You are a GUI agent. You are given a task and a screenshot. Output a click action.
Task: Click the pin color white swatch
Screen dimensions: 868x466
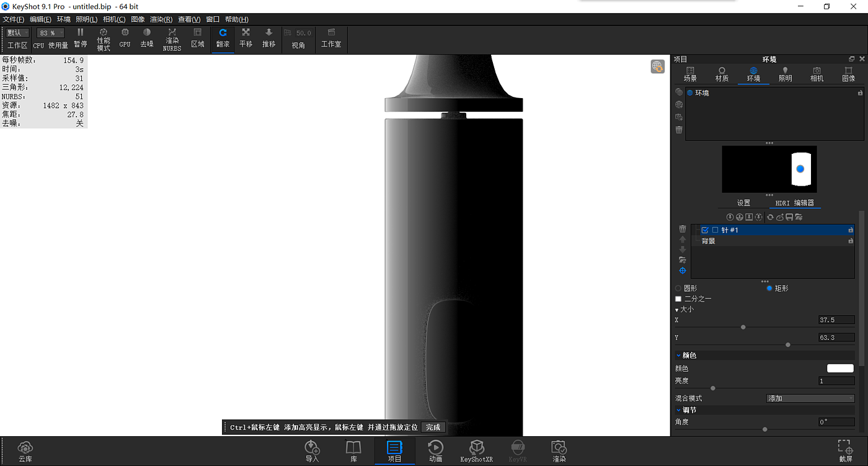pyautogui.click(x=840, y=369)
